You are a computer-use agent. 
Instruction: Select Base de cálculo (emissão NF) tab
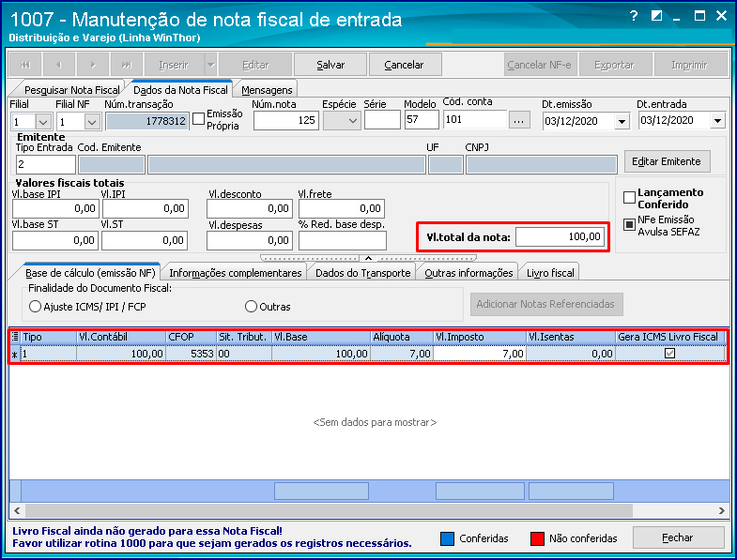(x=90, y=273)
